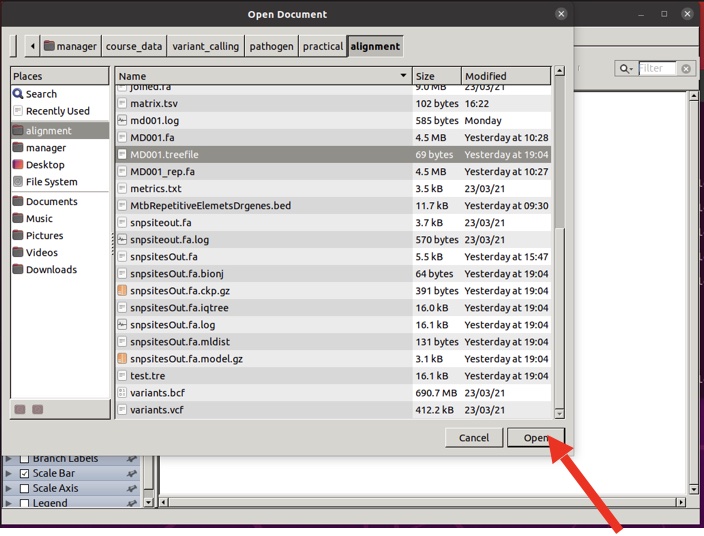Click the File System drive icon
This screenshot has height=536, width=704.
[x=18, y=182]
